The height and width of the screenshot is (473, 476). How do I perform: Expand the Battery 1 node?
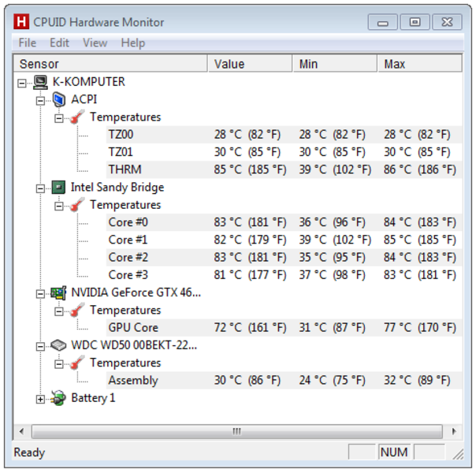pyautogui.click(x=40, y=399)
